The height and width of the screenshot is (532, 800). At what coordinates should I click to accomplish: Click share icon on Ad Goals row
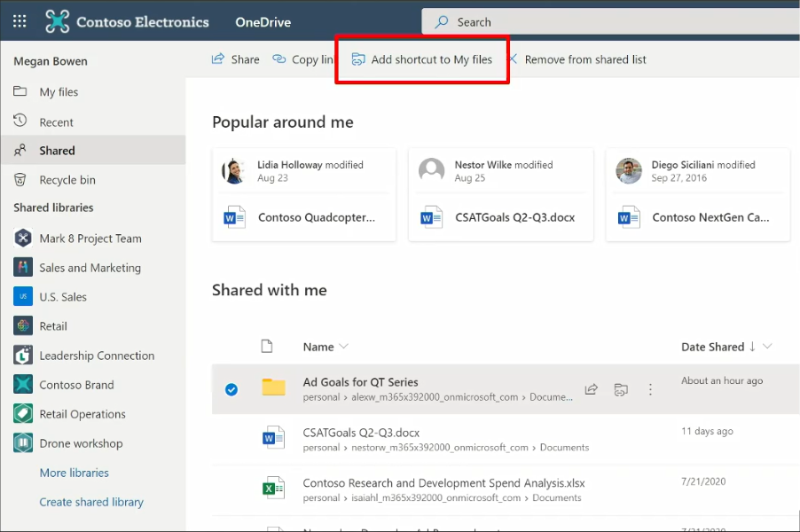pos(591,389)
